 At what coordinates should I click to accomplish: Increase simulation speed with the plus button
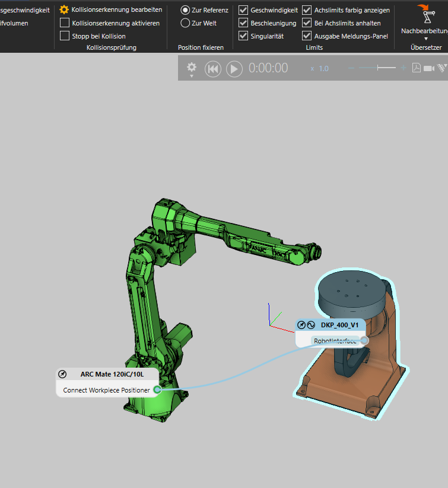pyautogui.click(x=403, y=68)
